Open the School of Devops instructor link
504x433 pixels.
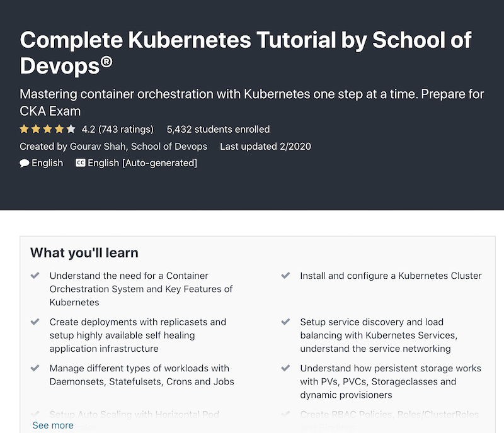169,147
